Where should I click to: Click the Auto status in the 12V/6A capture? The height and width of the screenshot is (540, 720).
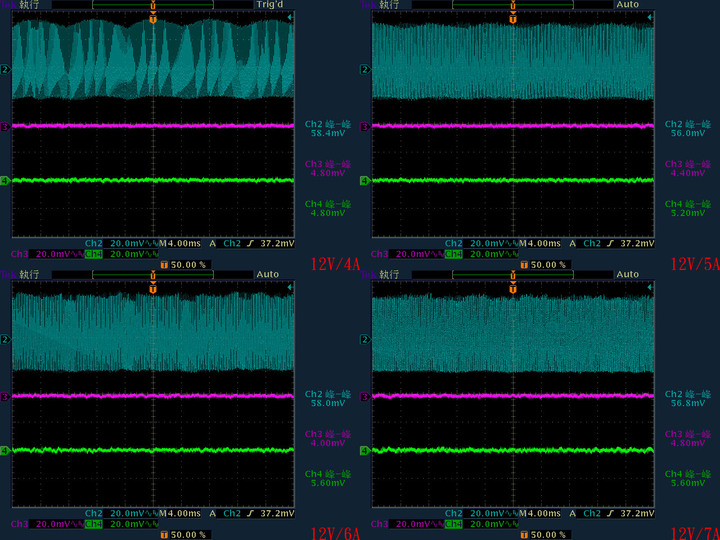pos(268,274)
